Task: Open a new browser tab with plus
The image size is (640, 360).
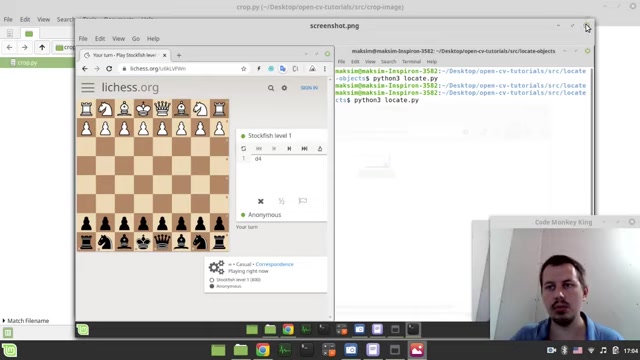Action: [179, 55]
